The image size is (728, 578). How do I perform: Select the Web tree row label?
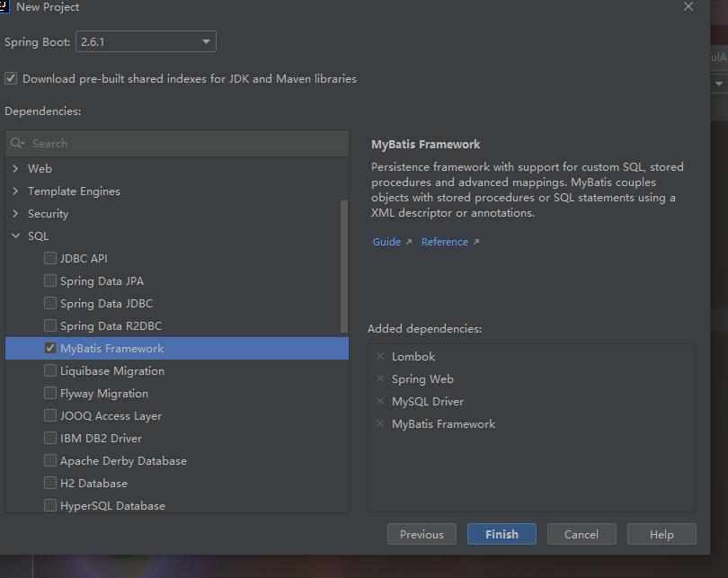(x=40, y=168)
